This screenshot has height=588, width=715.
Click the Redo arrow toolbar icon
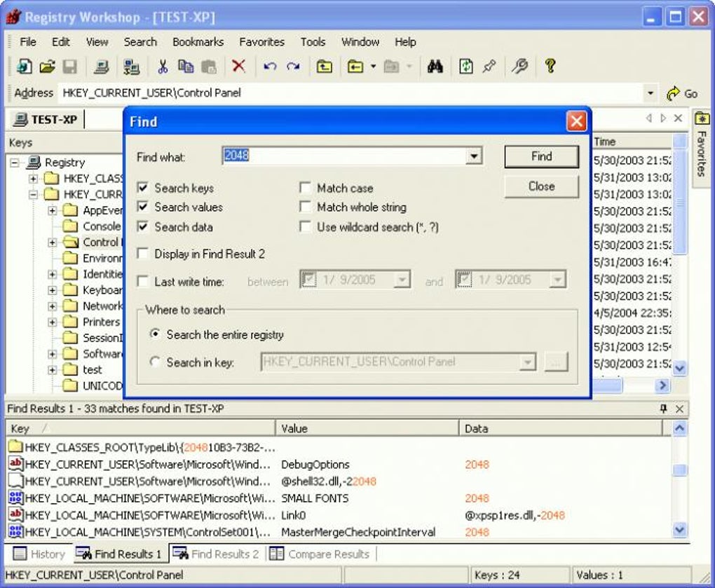(293, 67)
